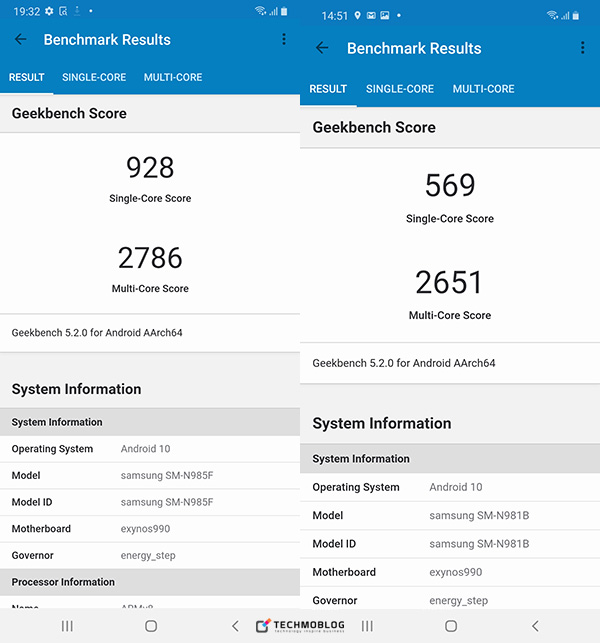
Task: Tap energy_step governor value in right screenshot
Action: 459,600
